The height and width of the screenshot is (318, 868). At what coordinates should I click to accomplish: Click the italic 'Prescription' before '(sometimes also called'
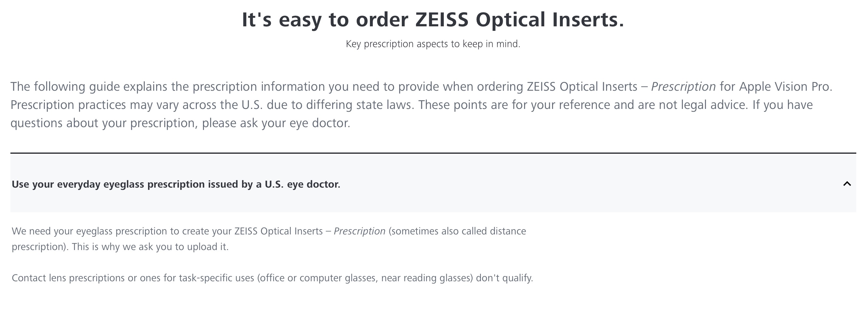click(359, 232)
